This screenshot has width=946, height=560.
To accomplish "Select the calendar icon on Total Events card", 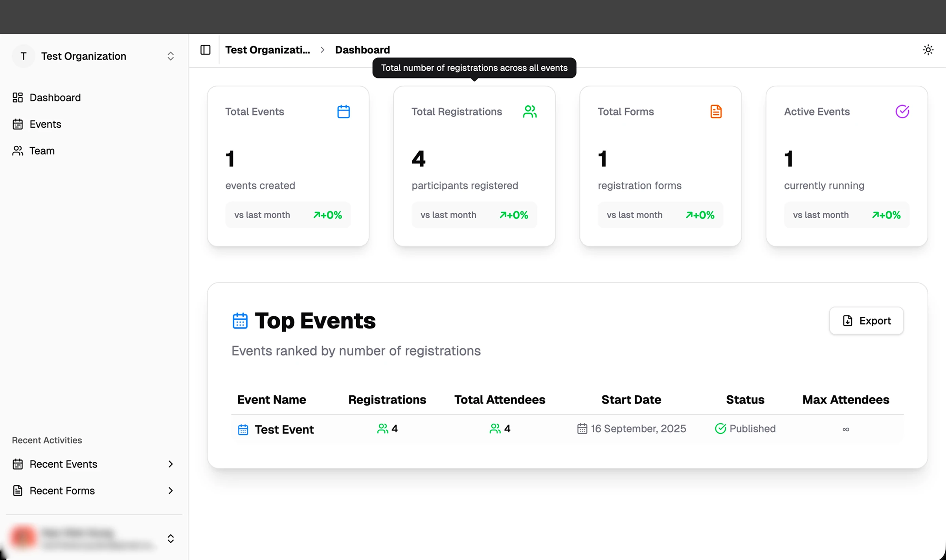I will 343,111.
